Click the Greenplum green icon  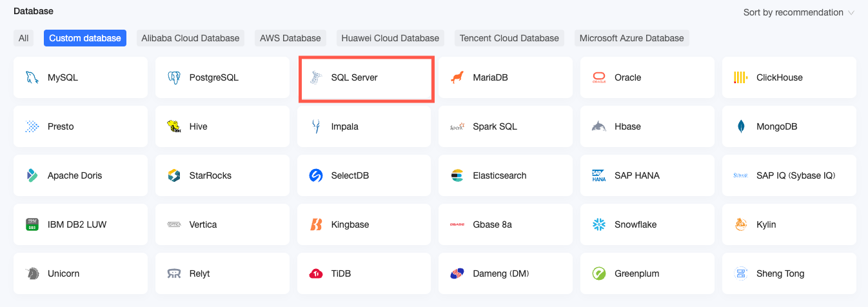[x=599, y=273]
